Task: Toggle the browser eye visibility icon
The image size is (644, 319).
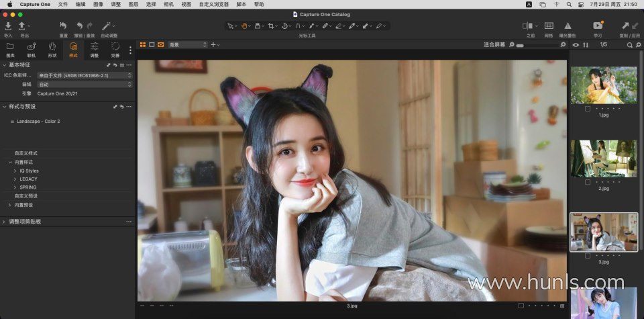Action: (x=576, y=45)
